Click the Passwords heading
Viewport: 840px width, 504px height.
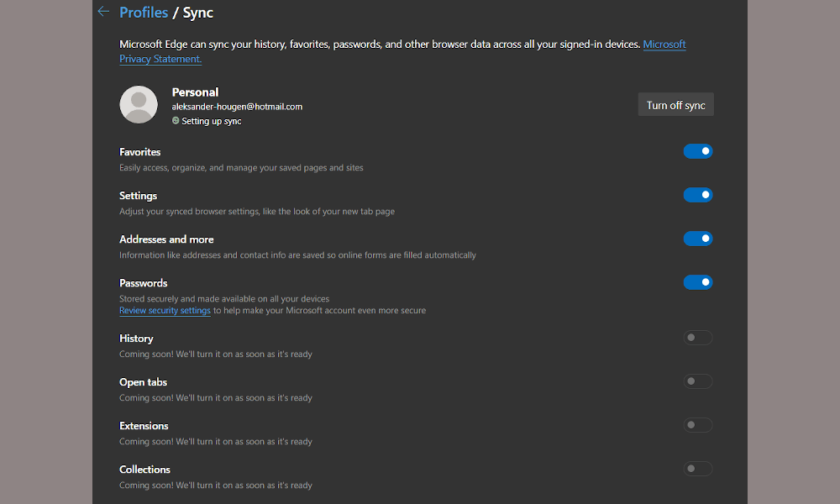(x=143, y=283)
